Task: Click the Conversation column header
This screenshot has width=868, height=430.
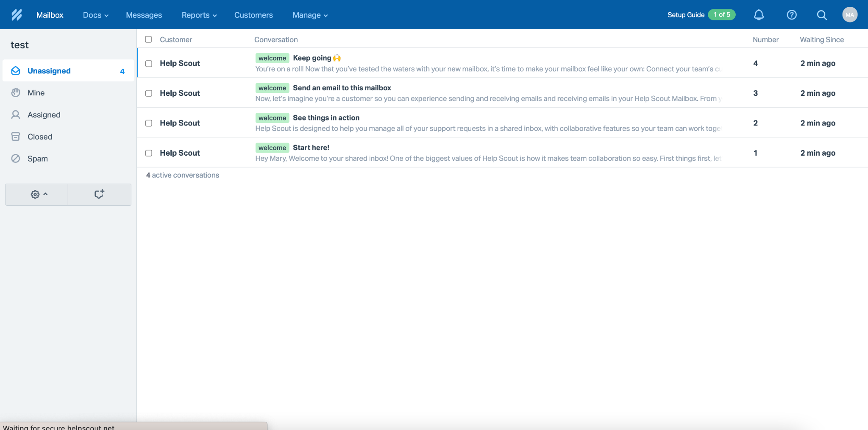Action: pyautogui.click(x=276, y=39)
